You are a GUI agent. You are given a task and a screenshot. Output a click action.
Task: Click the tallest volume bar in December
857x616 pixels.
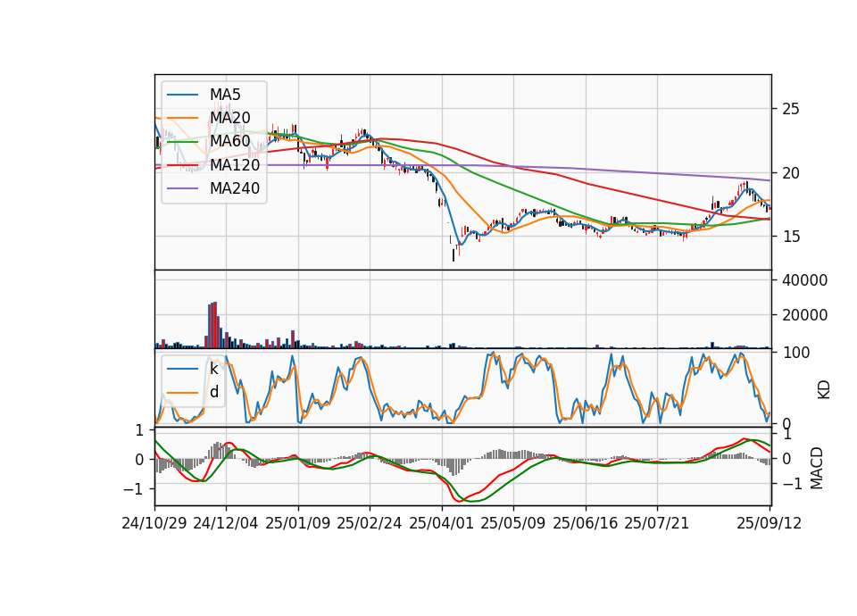click(215, 325)
